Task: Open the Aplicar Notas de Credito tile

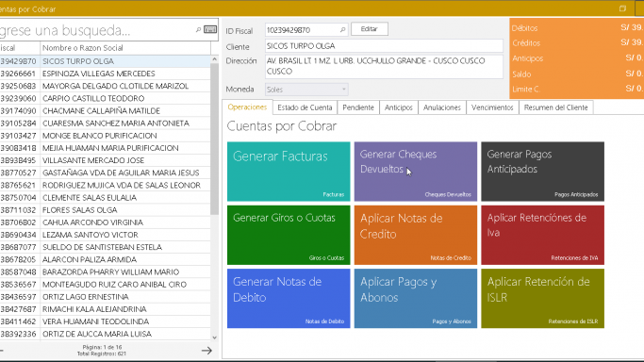Action: tap(416, 235)
